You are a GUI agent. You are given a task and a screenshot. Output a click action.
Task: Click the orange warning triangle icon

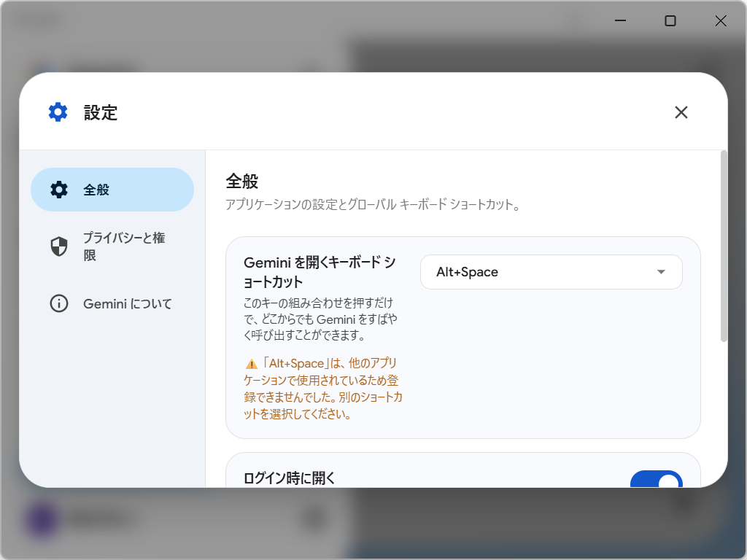click(x=251, y=365)
